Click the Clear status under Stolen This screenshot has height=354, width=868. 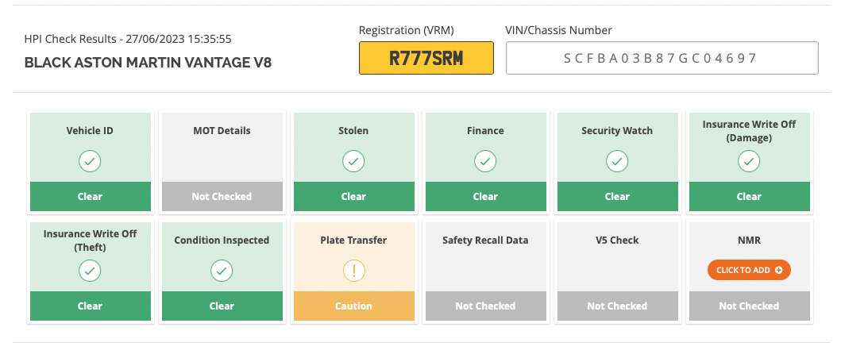[353, 196]
